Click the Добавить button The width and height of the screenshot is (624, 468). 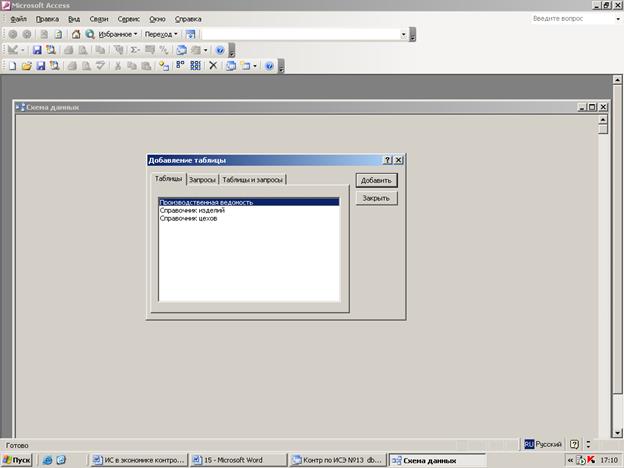[x=376, y=180]
